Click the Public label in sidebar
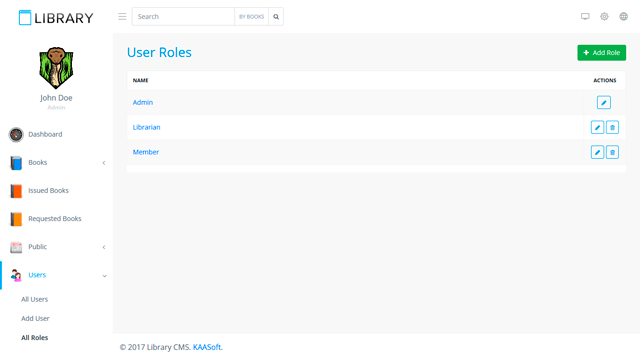640x360 pixels. [x=38, y=247]
